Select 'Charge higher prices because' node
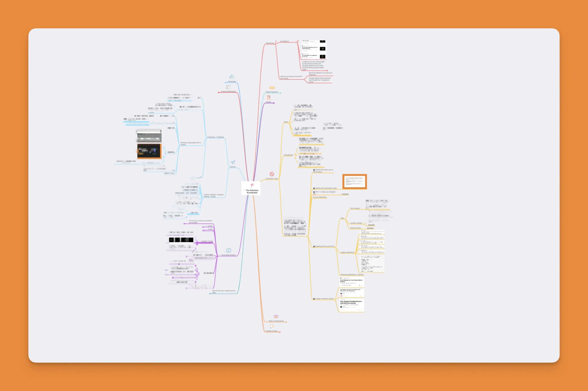Image resolution: width=588 pixels, height=391 pixels. coord(319,80)
